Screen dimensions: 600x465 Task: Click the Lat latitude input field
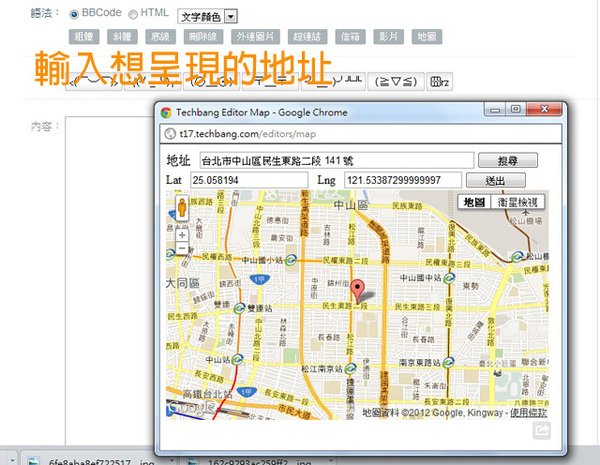click(x=248, y=180)
